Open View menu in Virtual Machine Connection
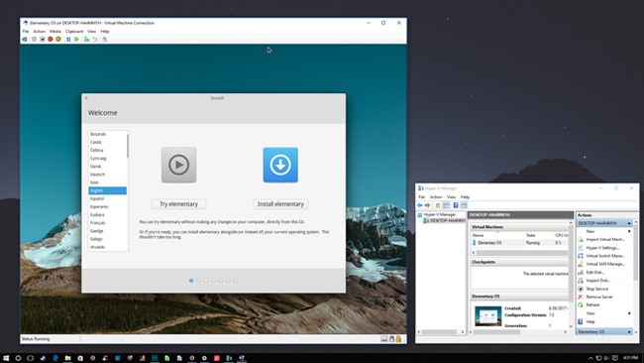The height and width of the screenshot is (363, 644). [91, 32]
